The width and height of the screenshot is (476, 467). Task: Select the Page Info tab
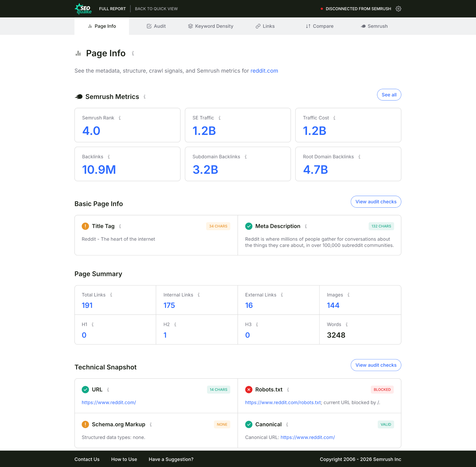(x=102, y=26)
